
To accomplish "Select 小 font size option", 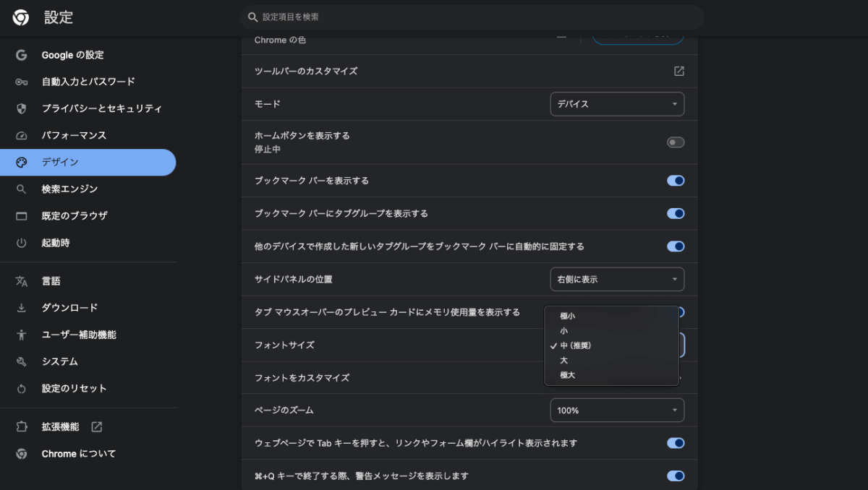I will click(612, 330).
